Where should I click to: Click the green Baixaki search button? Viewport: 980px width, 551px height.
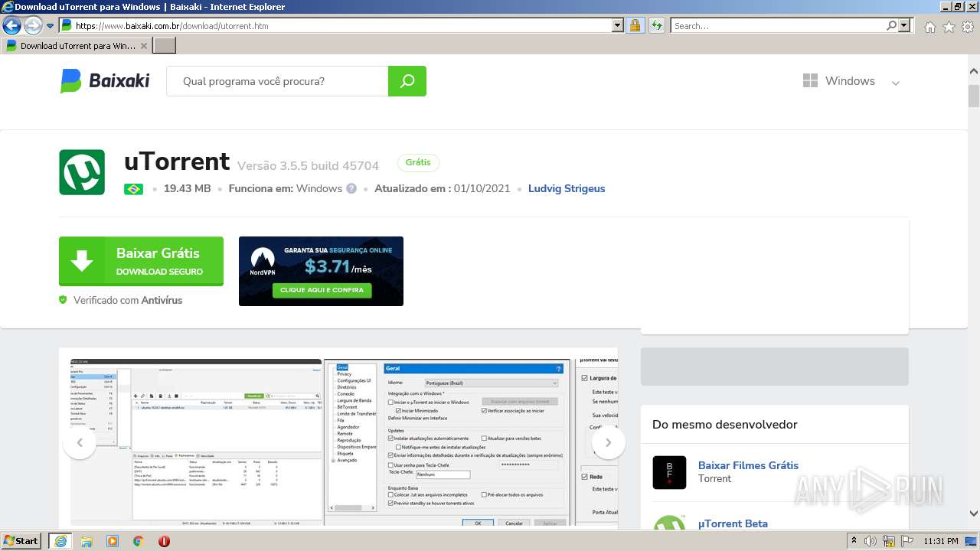point(407,81)
